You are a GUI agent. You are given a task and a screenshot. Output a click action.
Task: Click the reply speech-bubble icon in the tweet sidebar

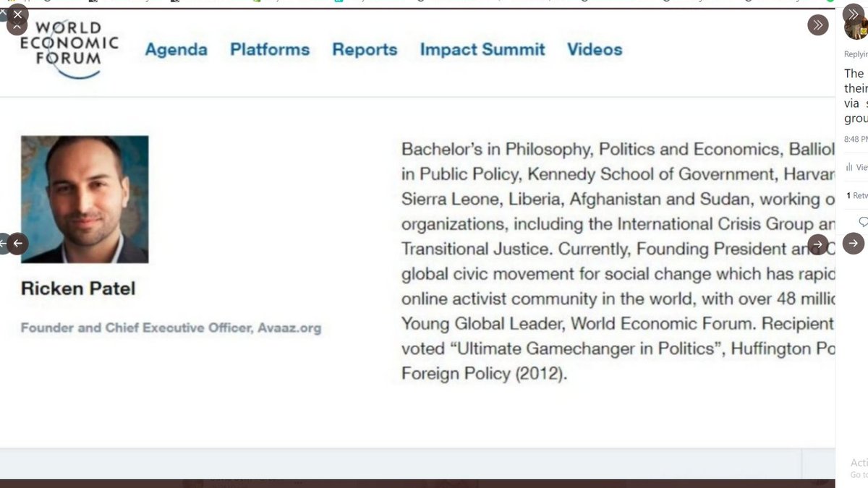point(862,222)
